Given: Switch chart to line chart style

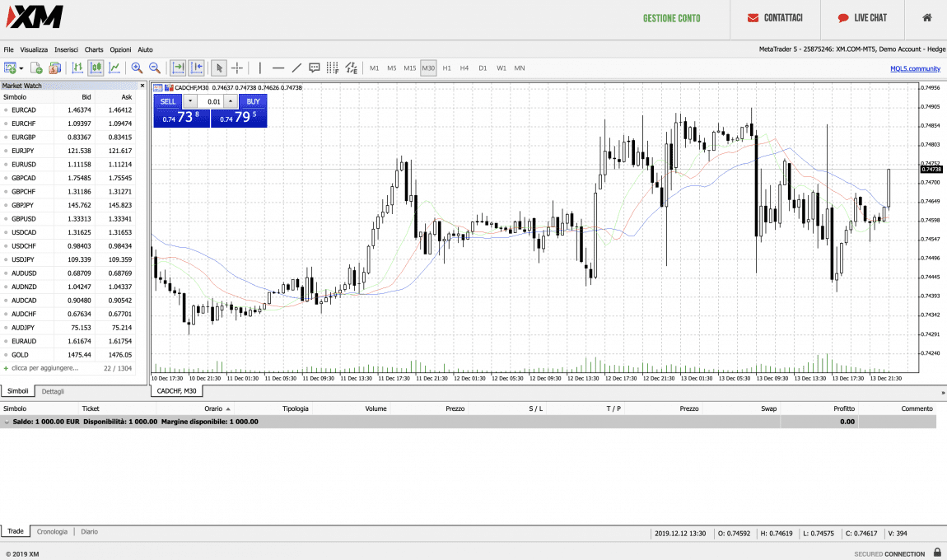Looking at the screenshot, I should pos(114,68).
